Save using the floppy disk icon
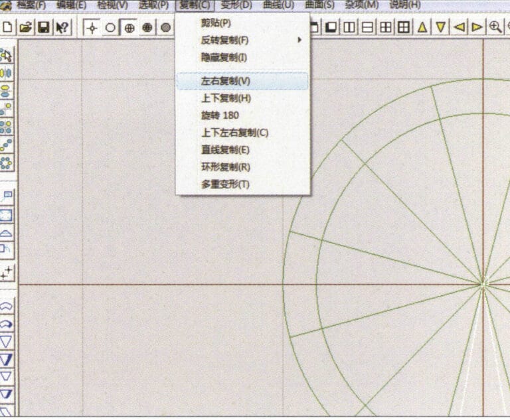Viewport: 510px width, 420px height. (x=44, y=27)
